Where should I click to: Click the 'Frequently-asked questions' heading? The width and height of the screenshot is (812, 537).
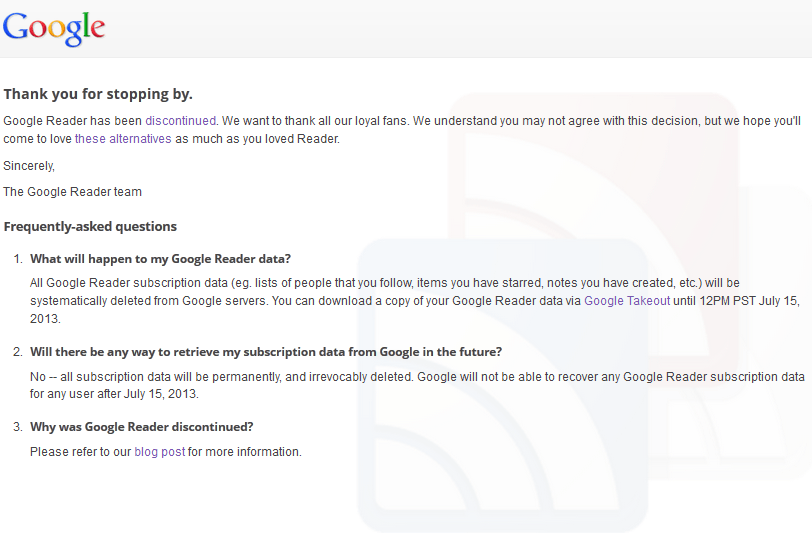click(x=90, y=226)
